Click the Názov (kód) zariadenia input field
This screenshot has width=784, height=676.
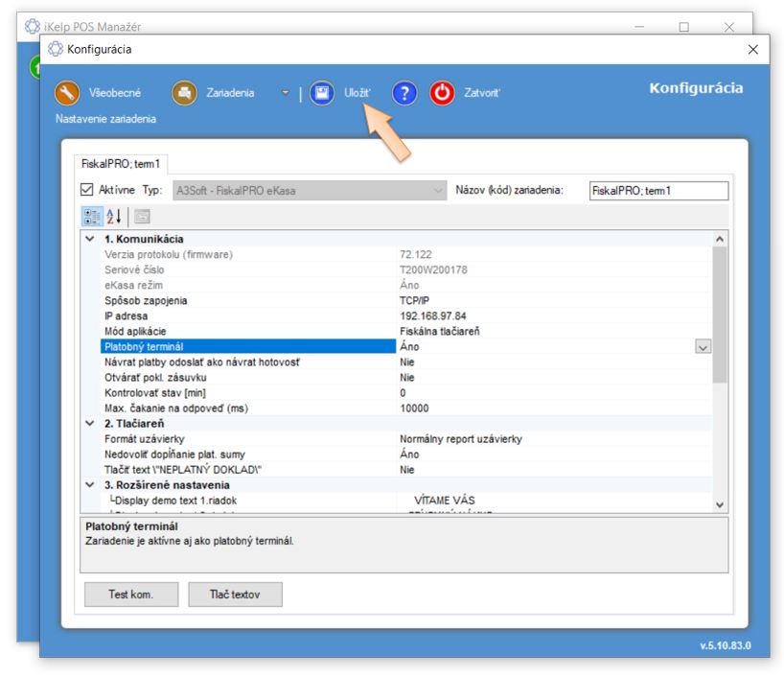[658, 191]
